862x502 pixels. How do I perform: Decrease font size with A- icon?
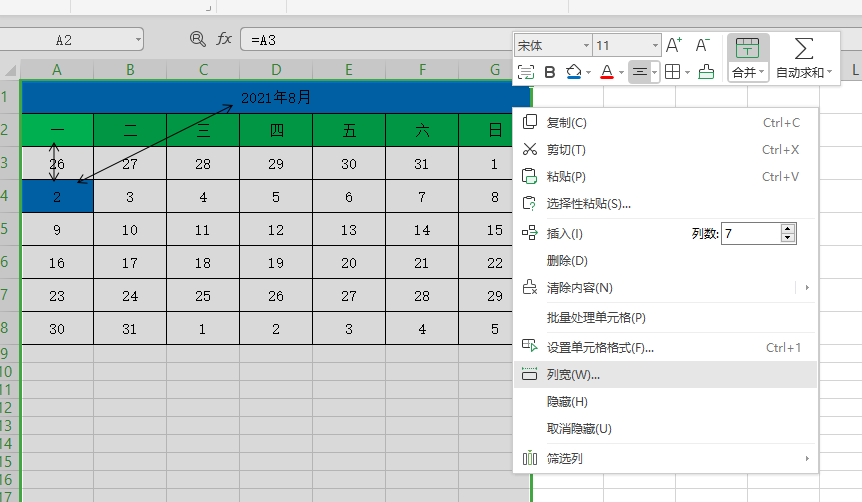coord(703,45)
